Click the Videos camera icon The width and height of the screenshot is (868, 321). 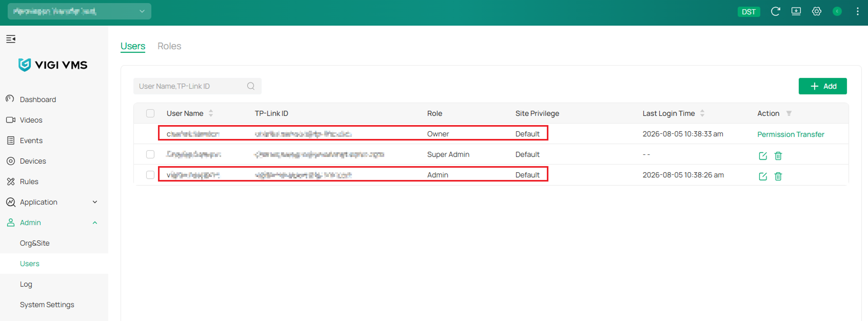[x=11, y=120]
